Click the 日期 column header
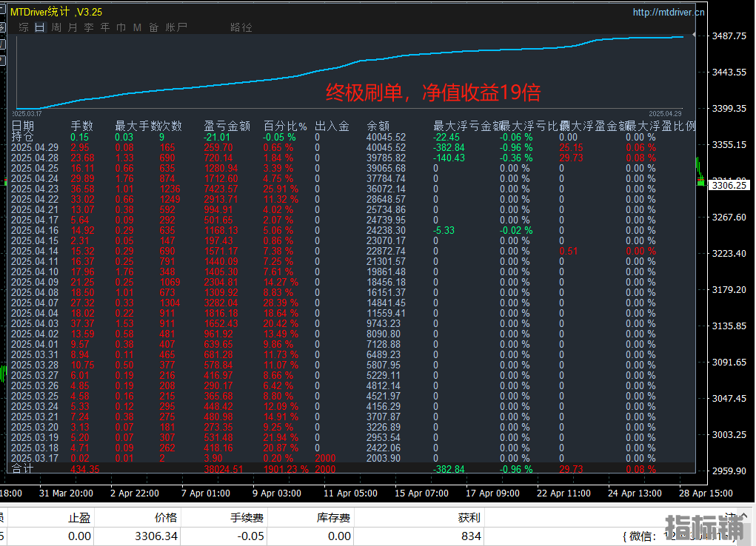The width and height of the screenshot is (756, 546). pos(23,127)
